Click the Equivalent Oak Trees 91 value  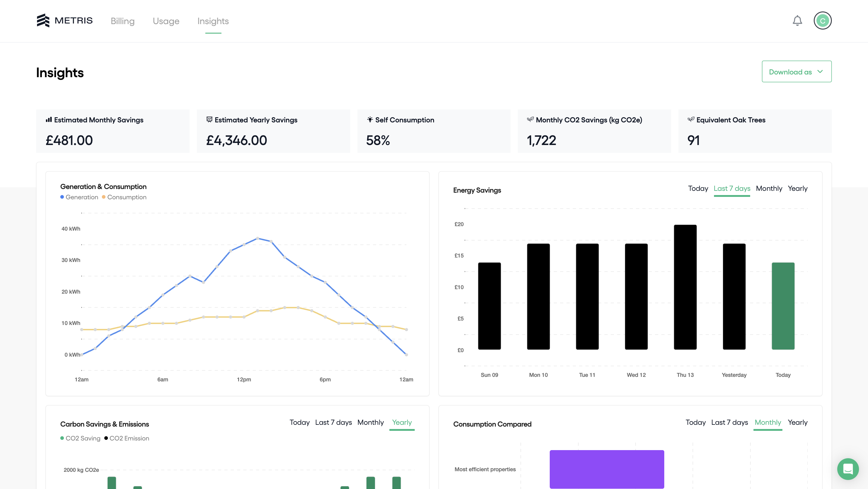[693, 140]
